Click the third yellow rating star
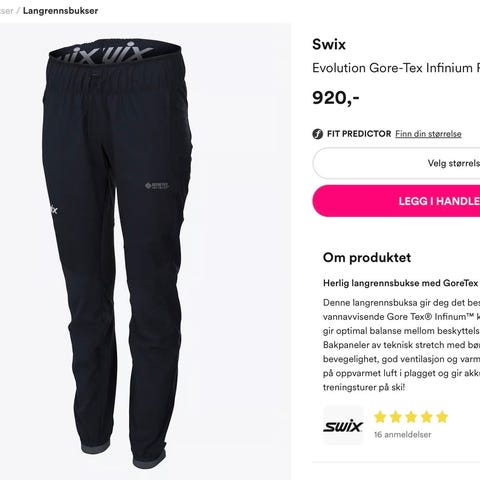The image size is (480, 480). (411, 417)
